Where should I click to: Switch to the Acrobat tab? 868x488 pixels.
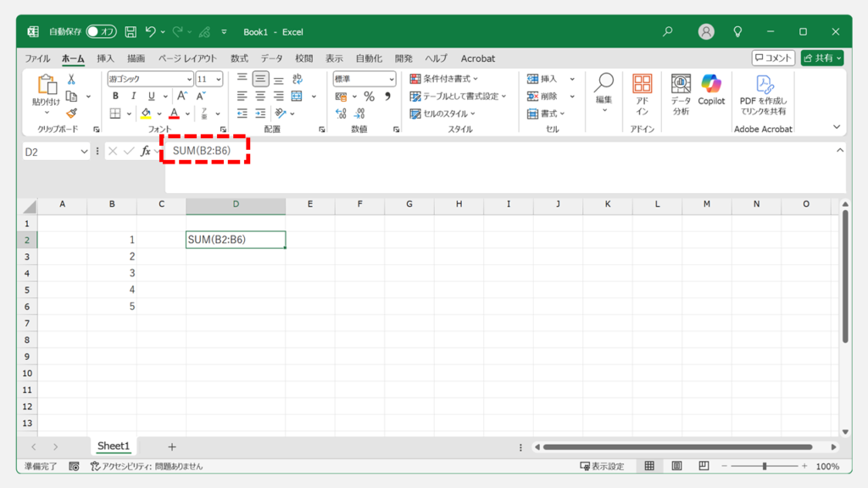point(478,58)
